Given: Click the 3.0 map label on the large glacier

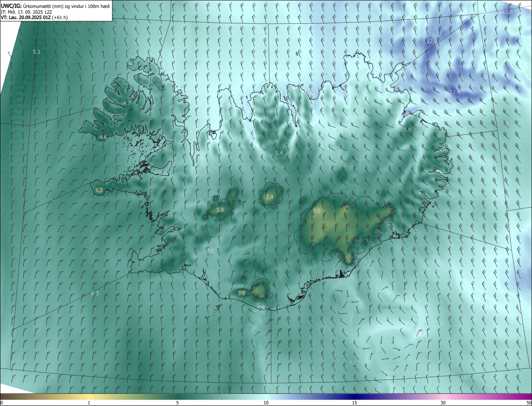Looking at the screenshot, I should tap(317, 211).
